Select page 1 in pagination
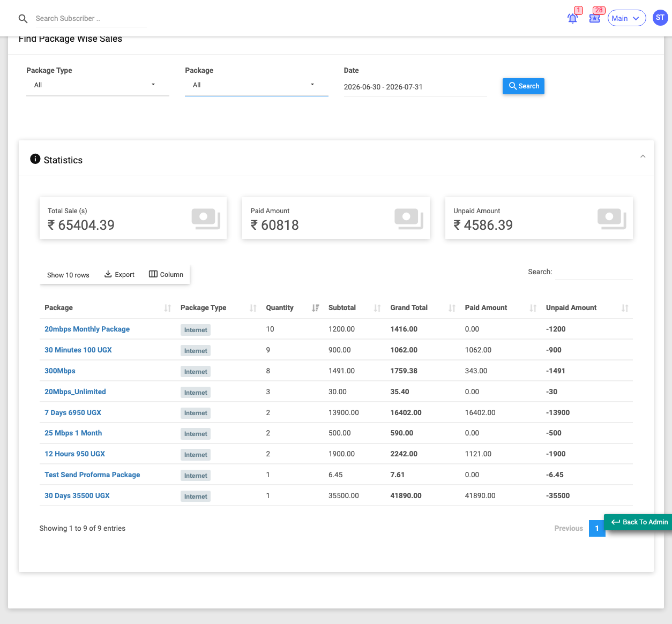This screenshot has height=624, width=672. click(597, 528)
